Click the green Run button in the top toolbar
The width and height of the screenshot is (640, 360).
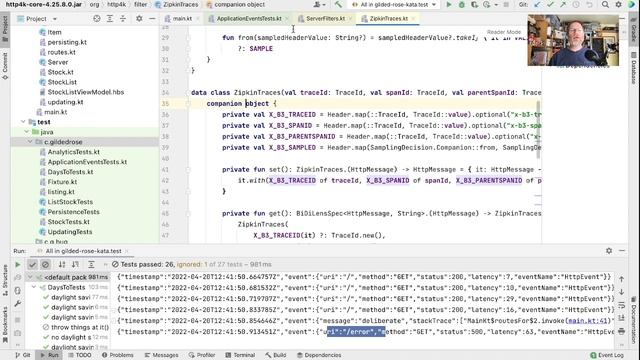pos(449,4)
